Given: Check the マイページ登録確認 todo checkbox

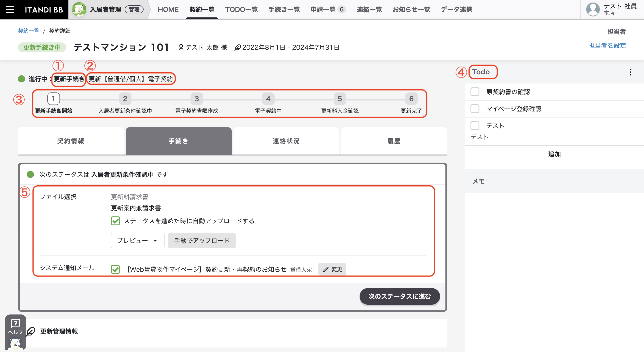Looking at the screenshot, I should pos(475,109).
